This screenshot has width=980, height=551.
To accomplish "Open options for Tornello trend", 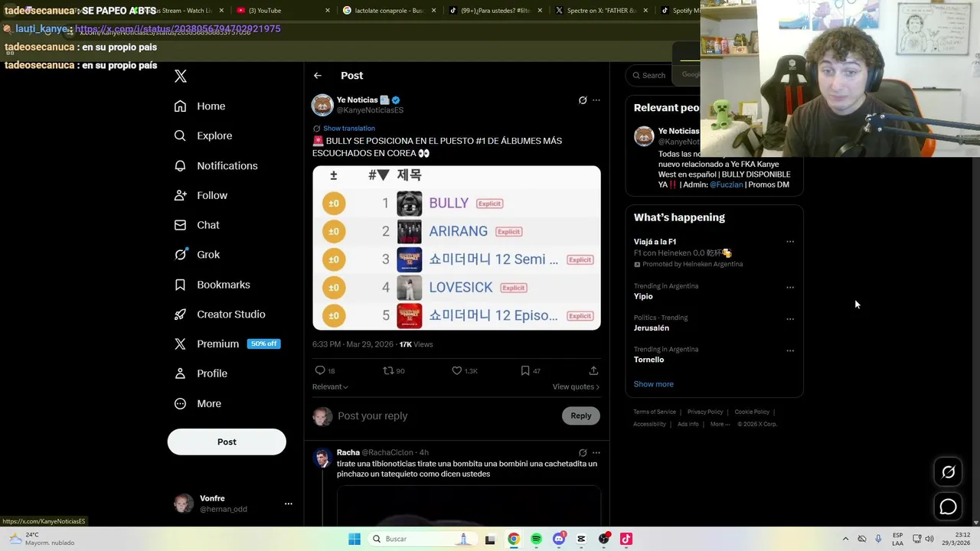I will pyautogui.click(x=790, y=350).
